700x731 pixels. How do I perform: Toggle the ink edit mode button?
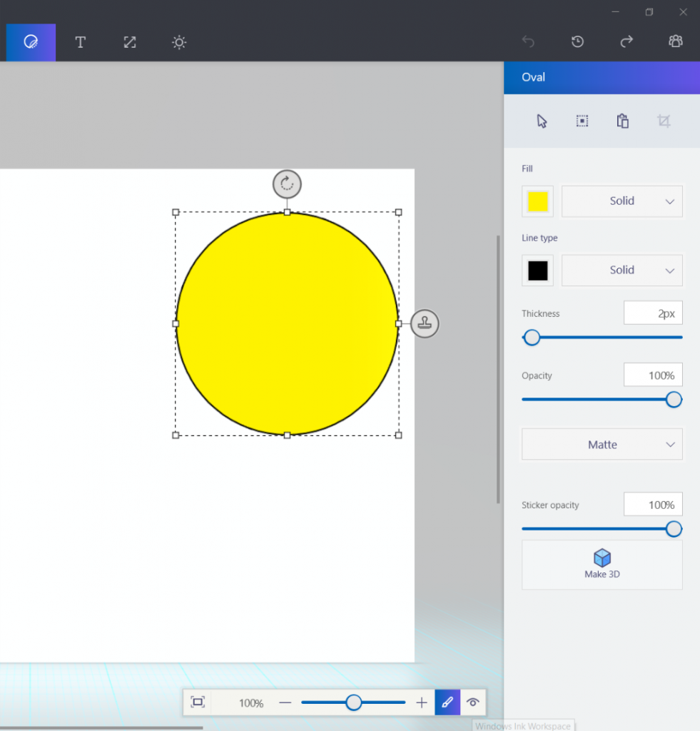(x=447, y=702)
